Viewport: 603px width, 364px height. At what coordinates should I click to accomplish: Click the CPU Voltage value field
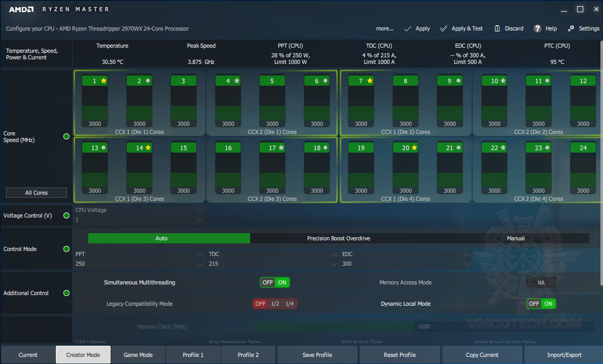click(x=135, y=220)
